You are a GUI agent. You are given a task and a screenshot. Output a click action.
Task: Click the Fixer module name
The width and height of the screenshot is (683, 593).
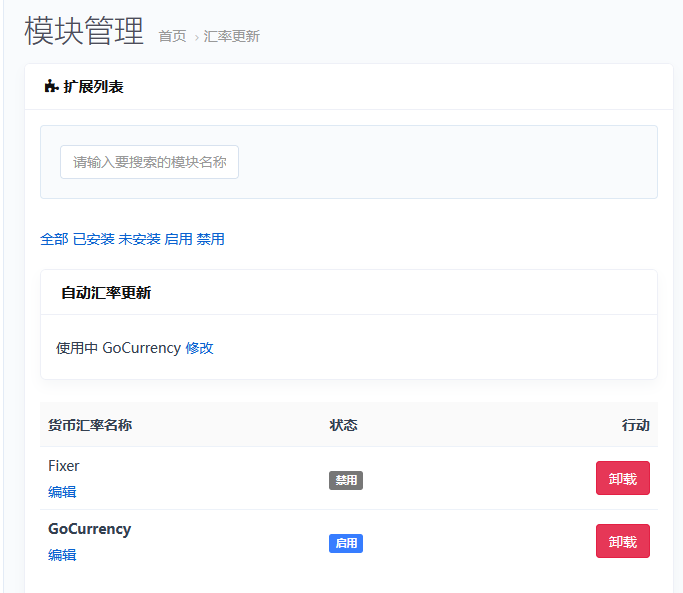pos(64,466)
